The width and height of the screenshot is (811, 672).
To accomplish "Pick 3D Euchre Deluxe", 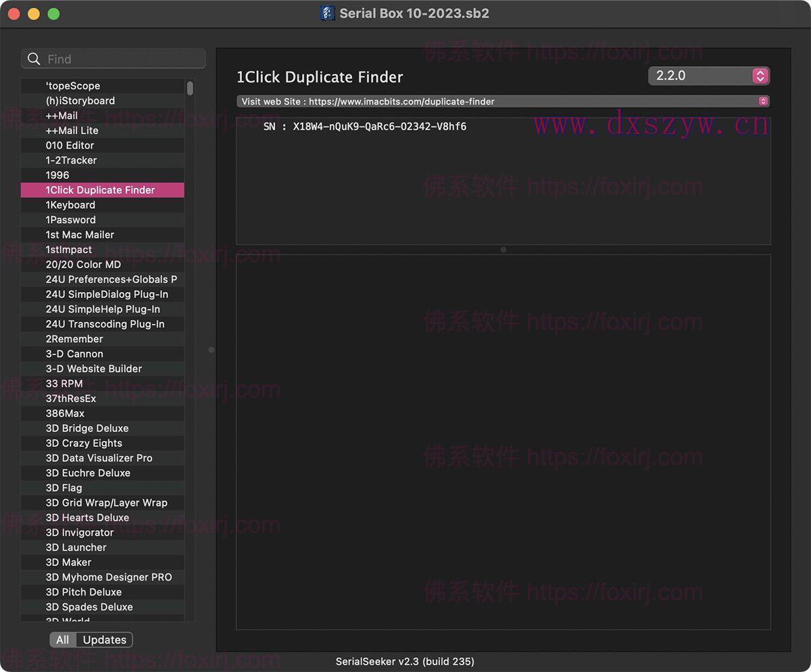I will (102, 473).
